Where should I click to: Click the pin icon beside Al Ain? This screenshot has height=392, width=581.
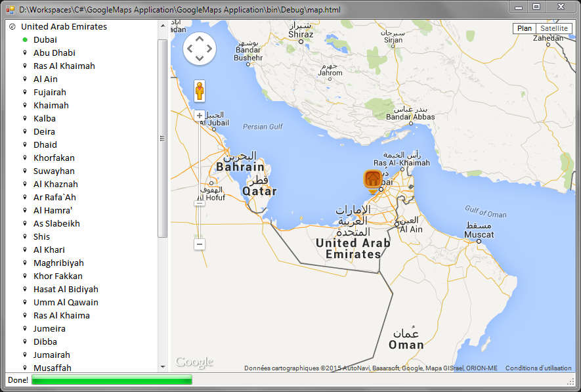coord(25,79)
